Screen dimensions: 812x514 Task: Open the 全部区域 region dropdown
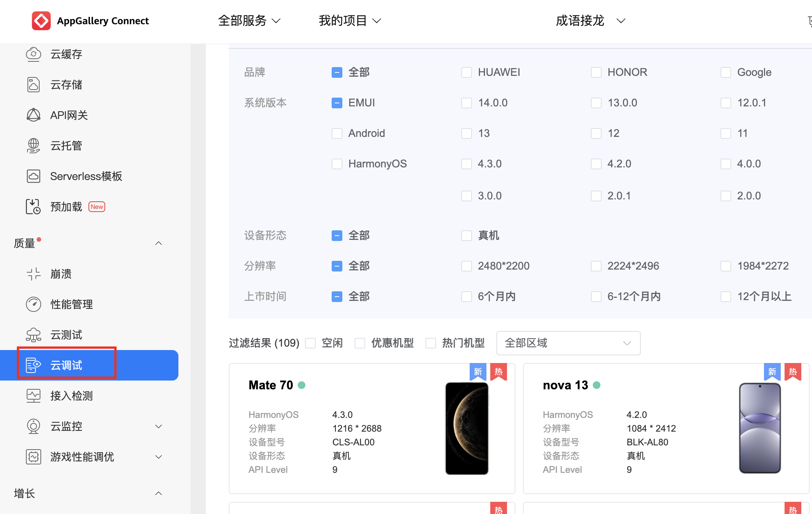click(568, 343)
